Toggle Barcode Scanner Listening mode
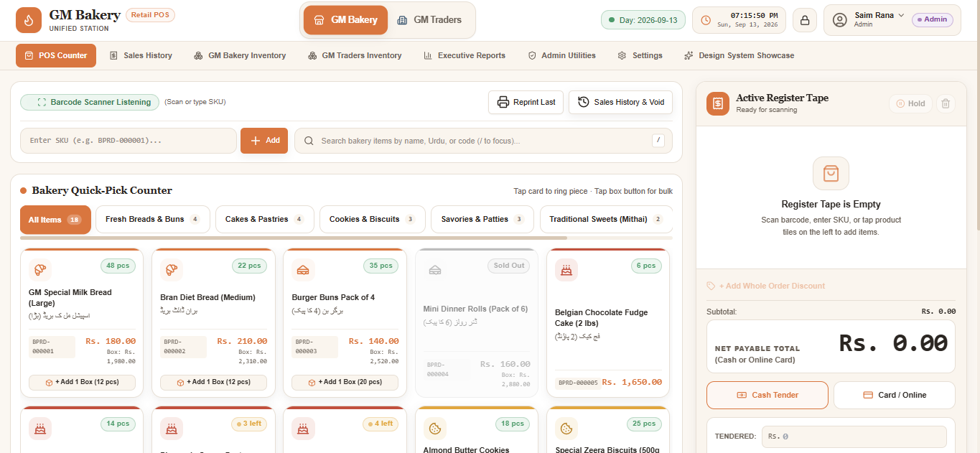The width and height of the screenshot is (980, 453). pyautogui.click(x=90, y=102)
